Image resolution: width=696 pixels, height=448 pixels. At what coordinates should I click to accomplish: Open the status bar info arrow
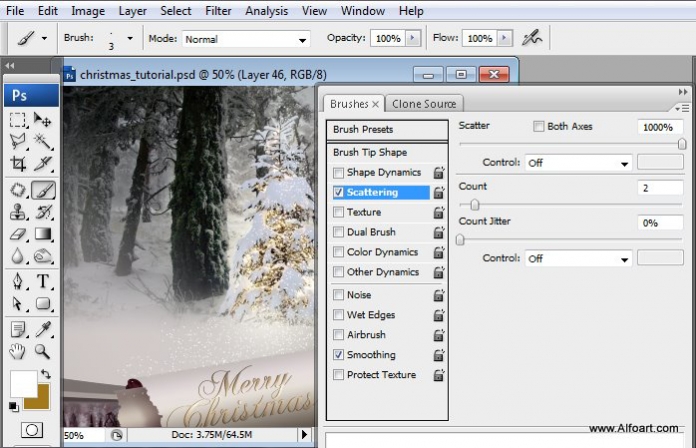304,435
